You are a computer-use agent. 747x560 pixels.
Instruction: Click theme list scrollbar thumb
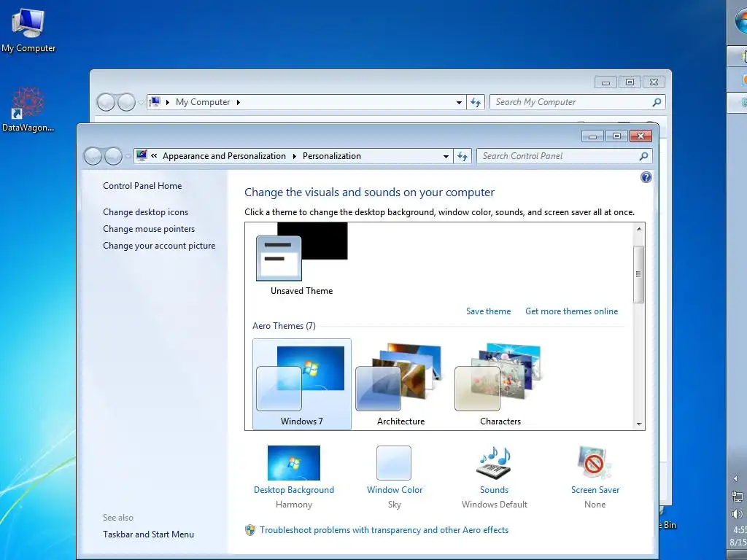pos(639,274)
